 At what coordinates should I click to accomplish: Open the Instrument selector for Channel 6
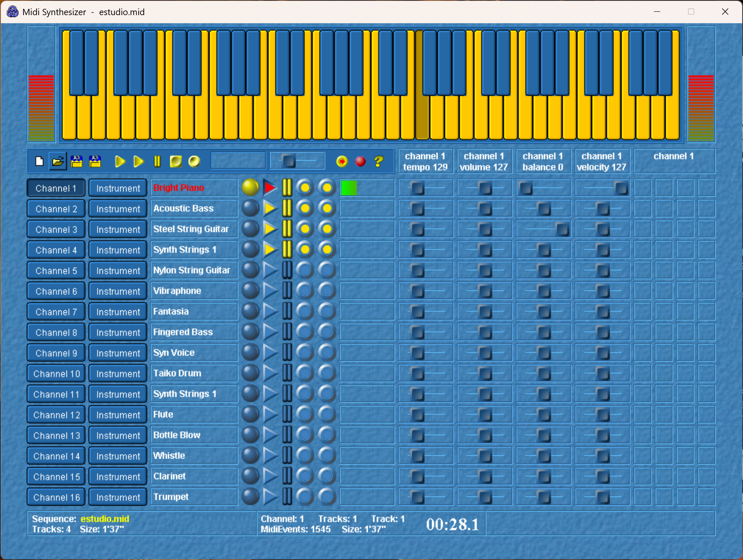click(x=118, y=291)
